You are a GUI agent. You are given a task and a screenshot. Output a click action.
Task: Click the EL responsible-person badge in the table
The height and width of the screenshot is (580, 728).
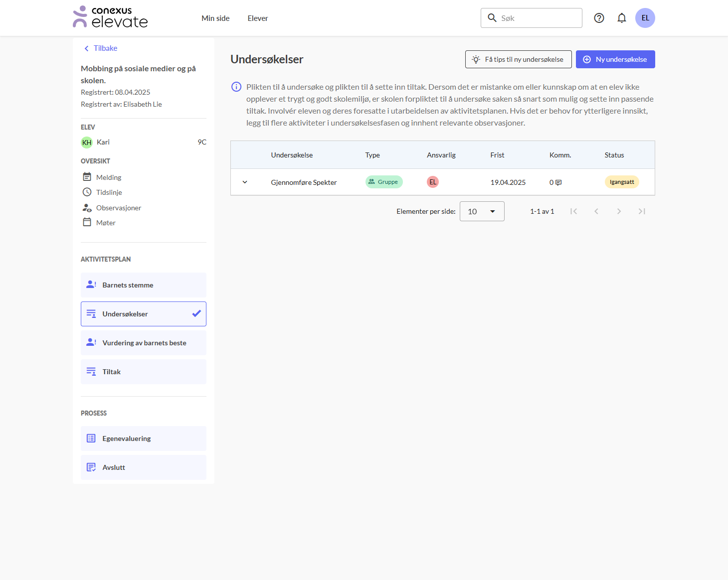point(432,182)
